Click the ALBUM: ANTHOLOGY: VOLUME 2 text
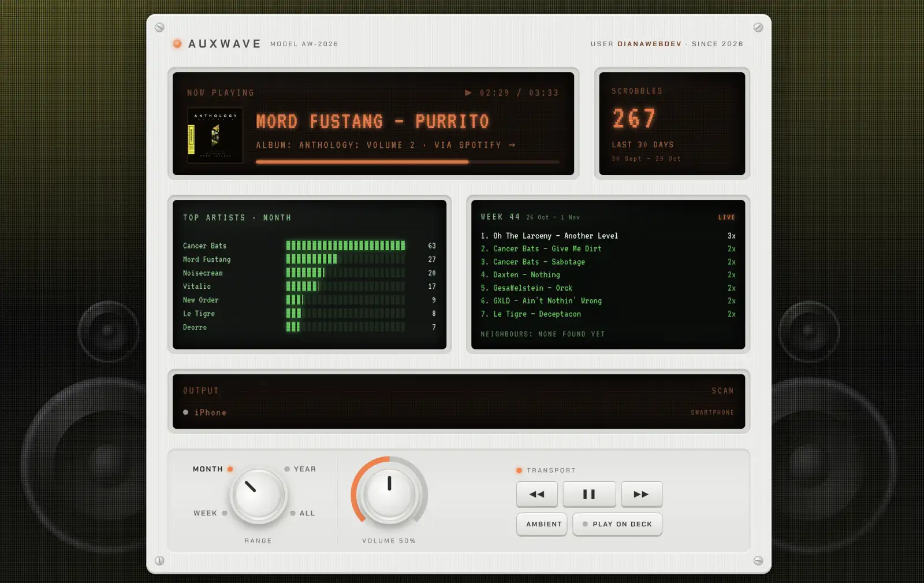This screenshot has width=924, height=583. pyautogui.click(x=336, y=145)
